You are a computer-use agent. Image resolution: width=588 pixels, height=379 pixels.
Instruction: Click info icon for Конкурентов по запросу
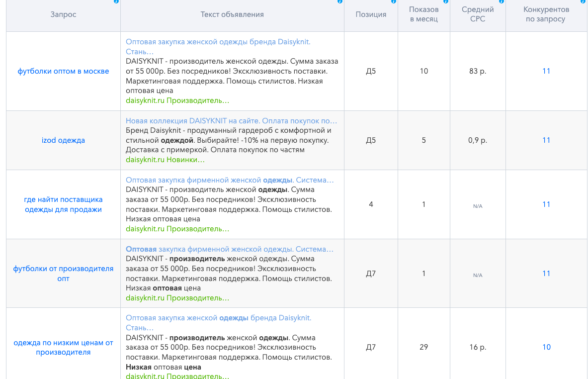[x=583, y=1]
